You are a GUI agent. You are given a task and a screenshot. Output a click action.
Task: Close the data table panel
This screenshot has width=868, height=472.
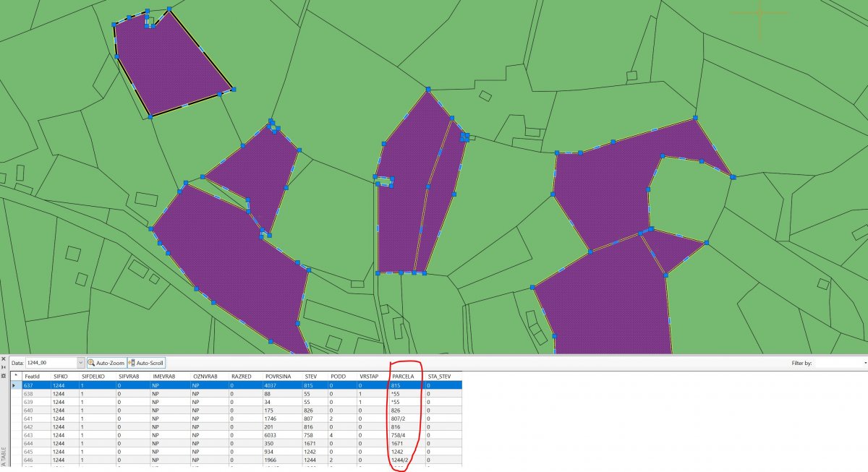pyautogui.click(x=3, y=359)
